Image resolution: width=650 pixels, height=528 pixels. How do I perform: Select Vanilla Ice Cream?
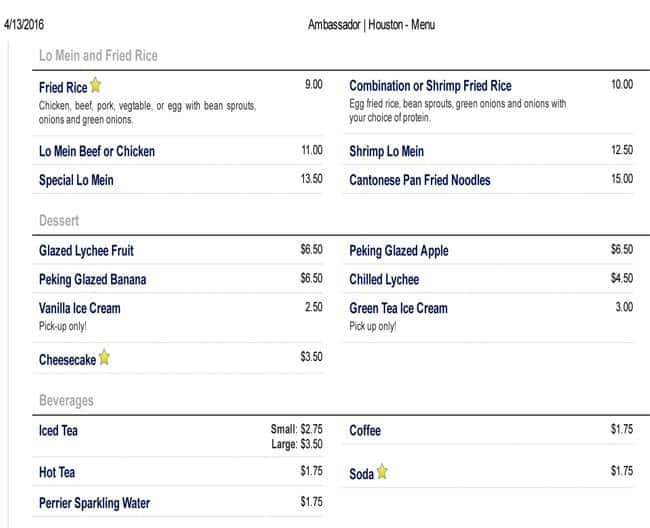point(80,308)
